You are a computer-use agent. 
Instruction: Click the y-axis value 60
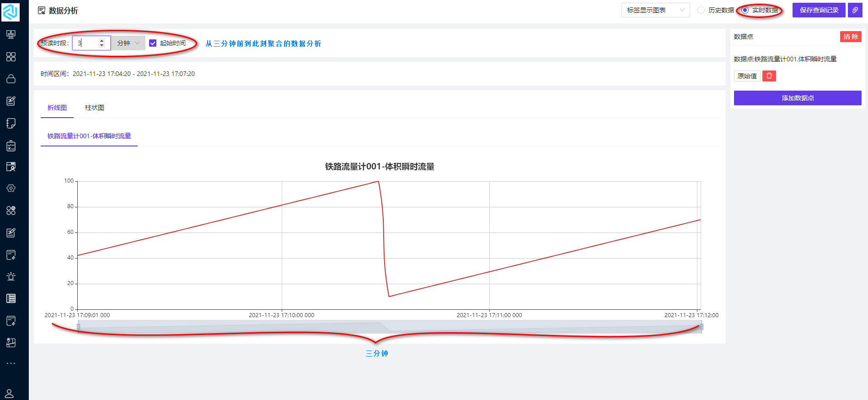pyautogui.click(x=70, y=232)
